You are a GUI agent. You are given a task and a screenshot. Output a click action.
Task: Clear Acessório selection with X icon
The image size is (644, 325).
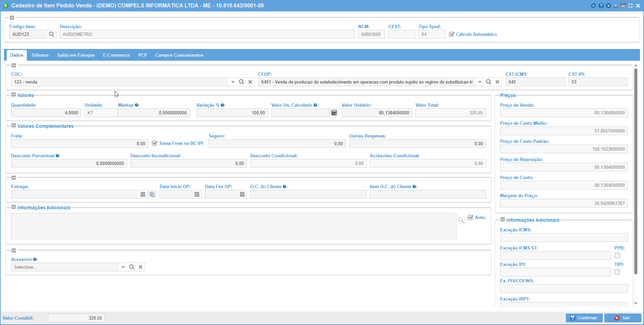pyautogui.click(x=141, y=267)
